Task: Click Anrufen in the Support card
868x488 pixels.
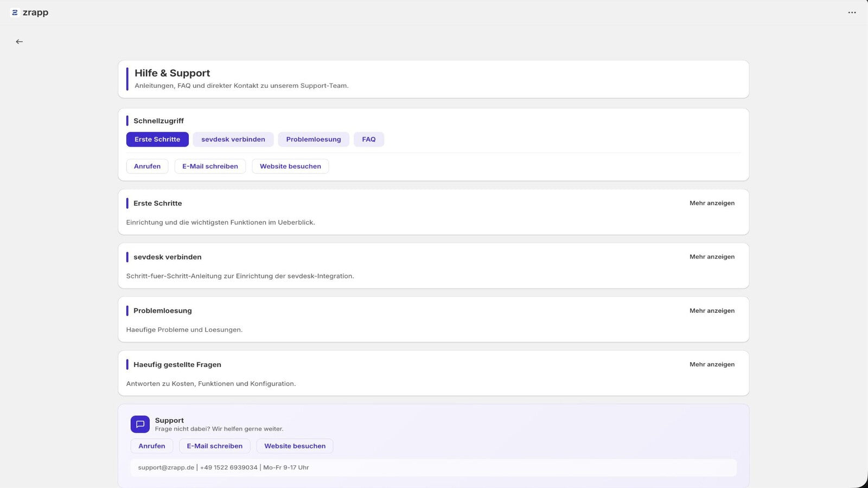Action: coord(152,446)
